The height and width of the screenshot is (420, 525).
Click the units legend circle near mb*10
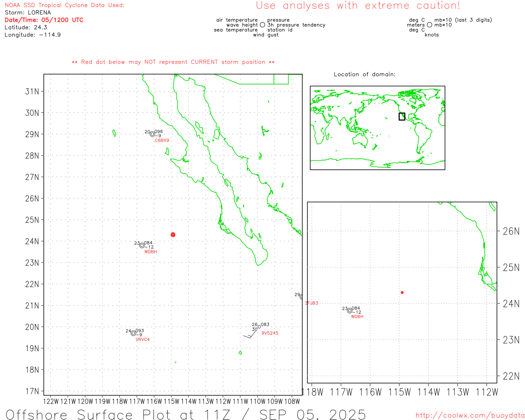point(429,25)
